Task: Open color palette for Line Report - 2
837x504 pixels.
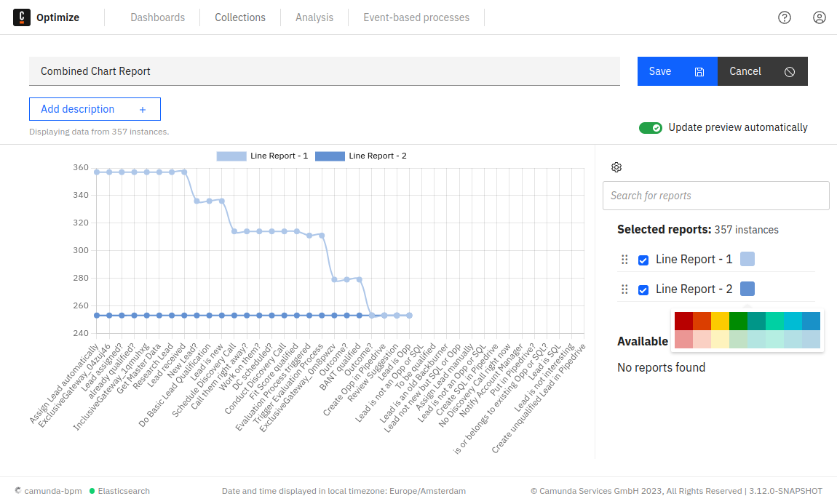Action: [x=747, y=289]
